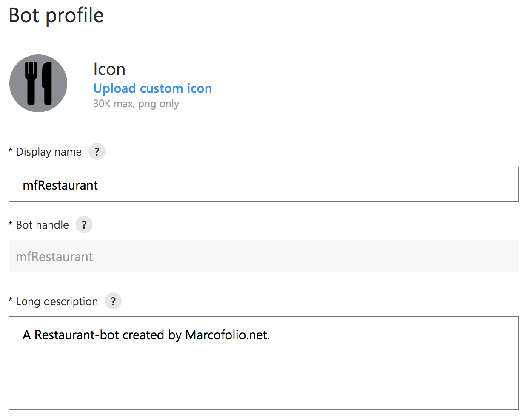Open the Bot handle help tooltip

84,224
